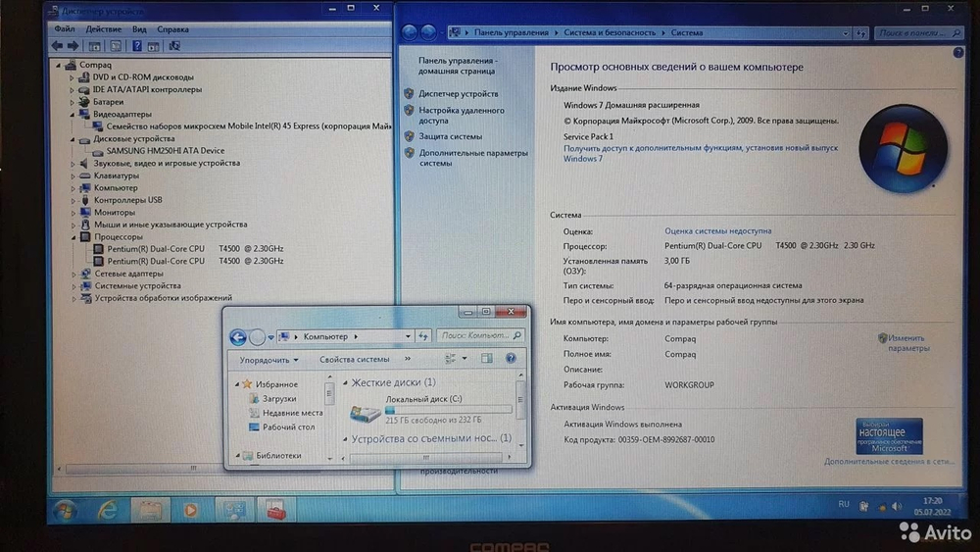The height and width of the screenshot is (552, 980).
Task: Click the change view icon in explorer
Action: point(450,358)
